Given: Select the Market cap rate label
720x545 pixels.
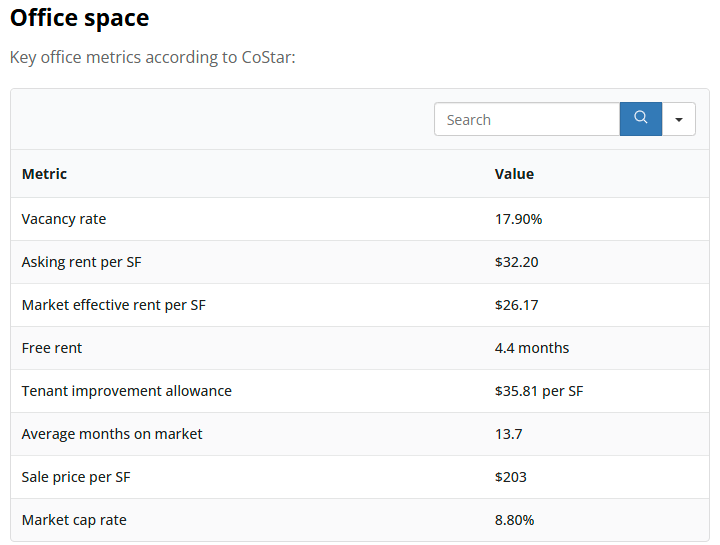Looking at the screenshot, I should tap(74, 520).
